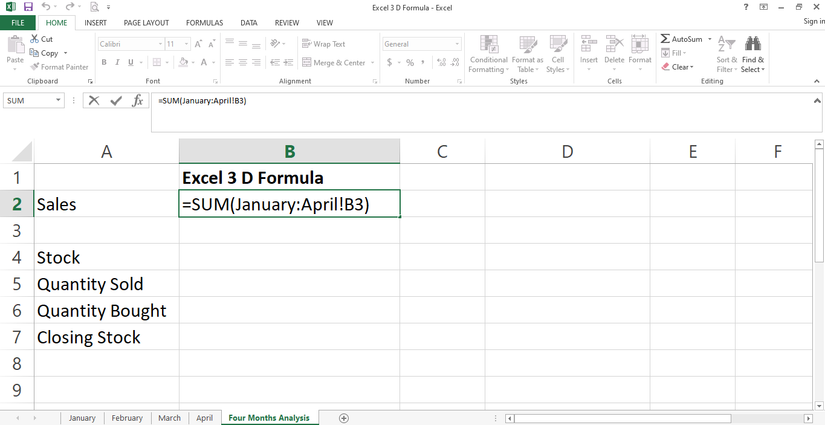Toggle Italic formatting

point(117,62)
